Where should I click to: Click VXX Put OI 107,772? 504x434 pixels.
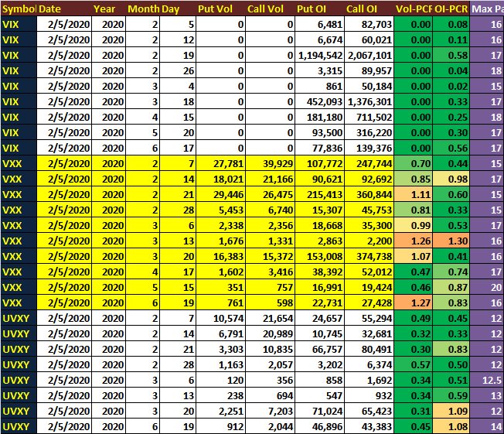pos(320,163)
